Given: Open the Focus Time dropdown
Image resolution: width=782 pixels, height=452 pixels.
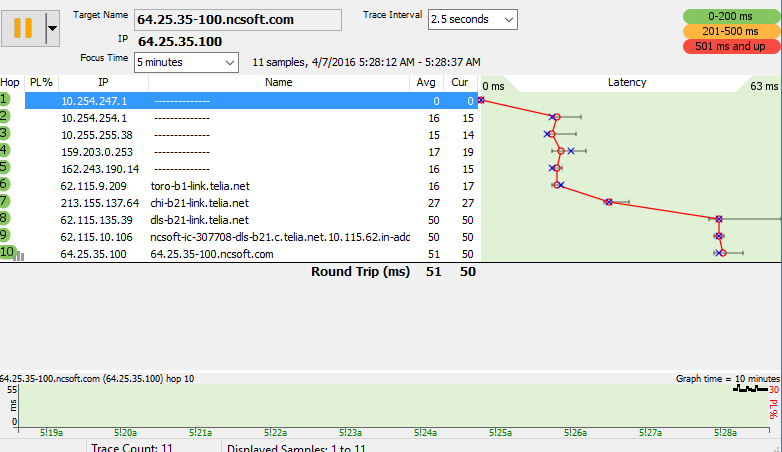Looking at the screenshot, I should [x=186, y=62].
